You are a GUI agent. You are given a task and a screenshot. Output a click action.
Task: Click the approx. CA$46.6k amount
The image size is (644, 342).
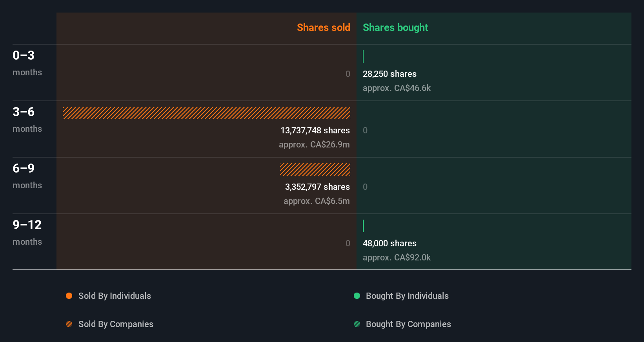pos(397,88)
